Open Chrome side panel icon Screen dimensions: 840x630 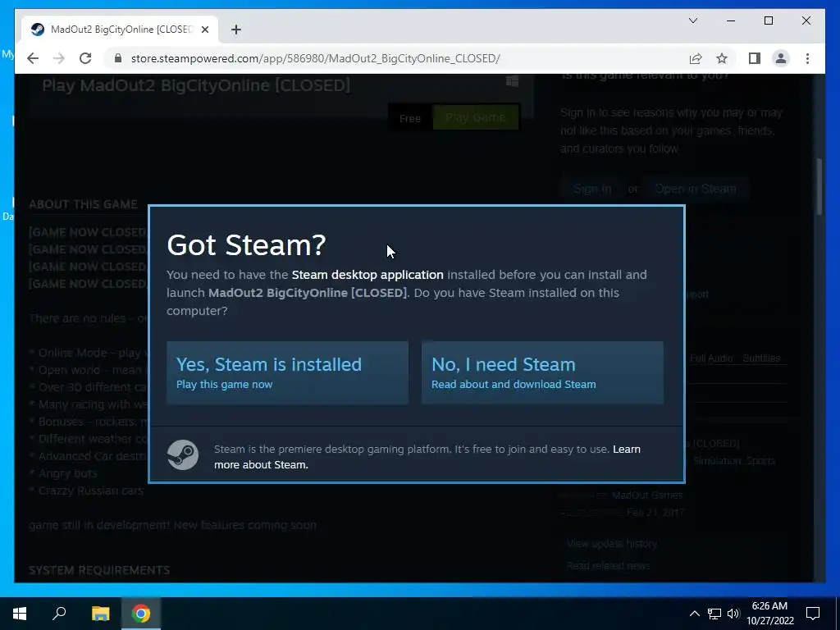[755, 58]
